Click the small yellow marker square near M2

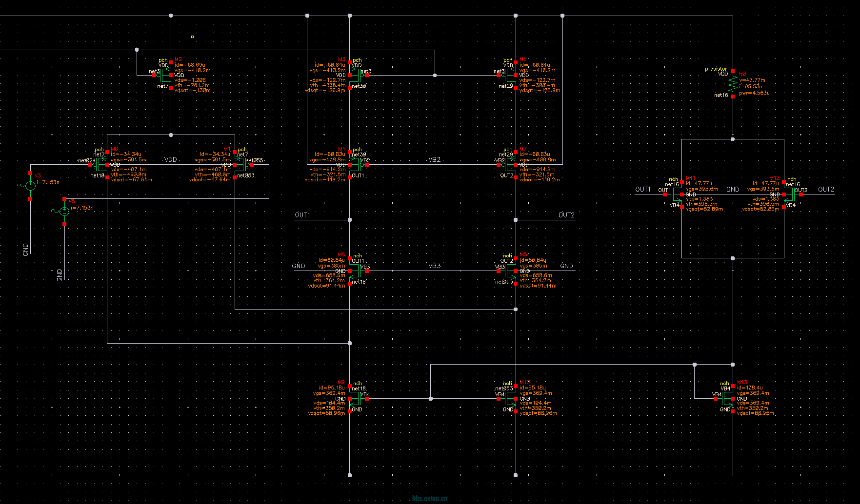point(192,37)
